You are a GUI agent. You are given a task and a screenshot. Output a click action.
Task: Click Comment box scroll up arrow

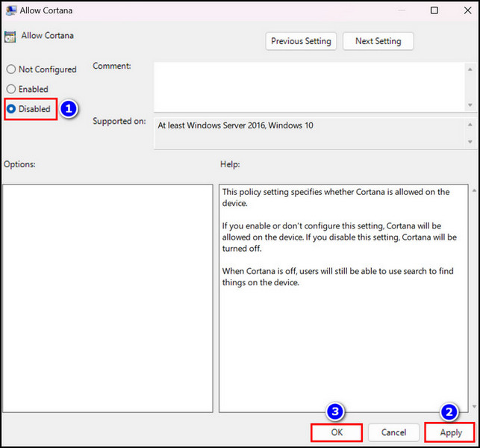470,69
